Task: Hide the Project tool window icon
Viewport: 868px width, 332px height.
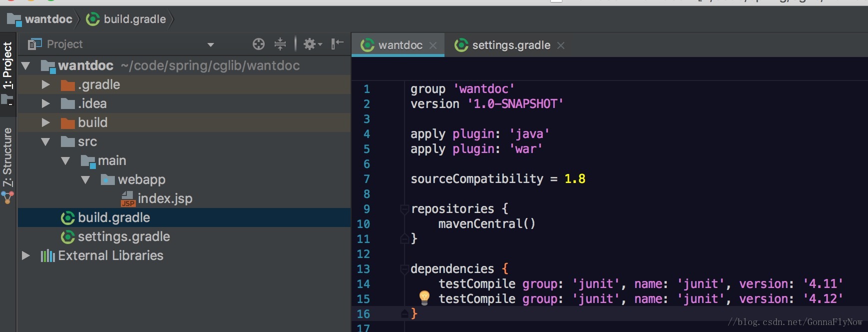Action: tap(338, 44)
